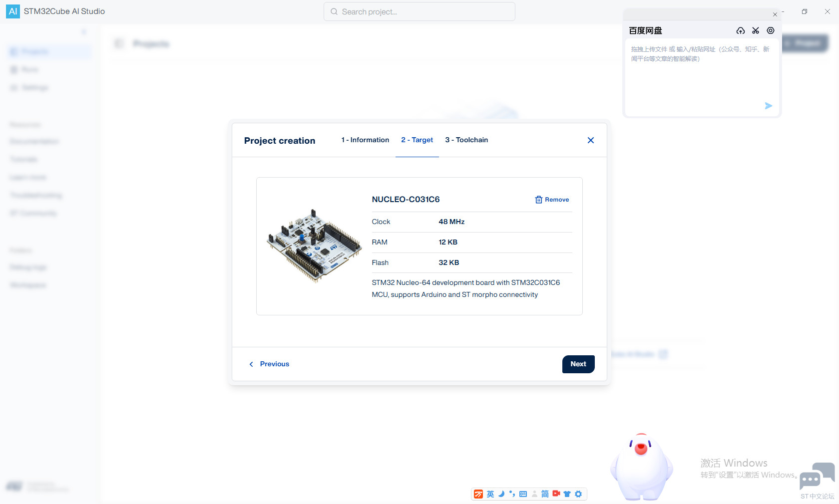
Task: Click the search magnifier icon
Action: click(x=334, y=11)
